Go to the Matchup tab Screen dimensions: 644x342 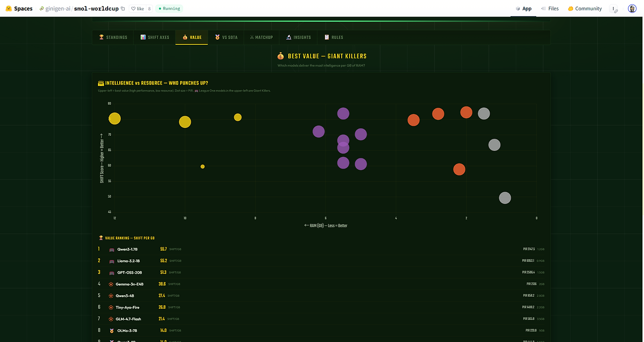point(261,37)
